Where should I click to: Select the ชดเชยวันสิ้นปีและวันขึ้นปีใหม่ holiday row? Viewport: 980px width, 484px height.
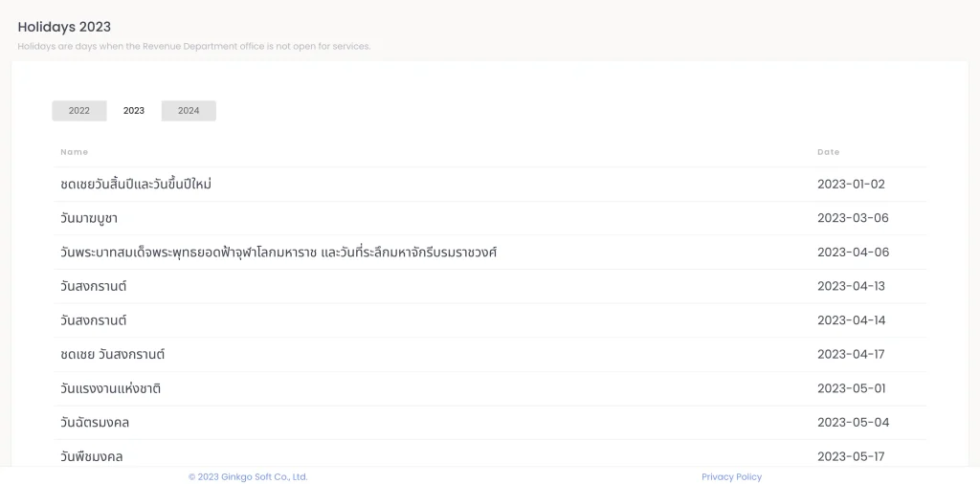[x=136, y=185]
